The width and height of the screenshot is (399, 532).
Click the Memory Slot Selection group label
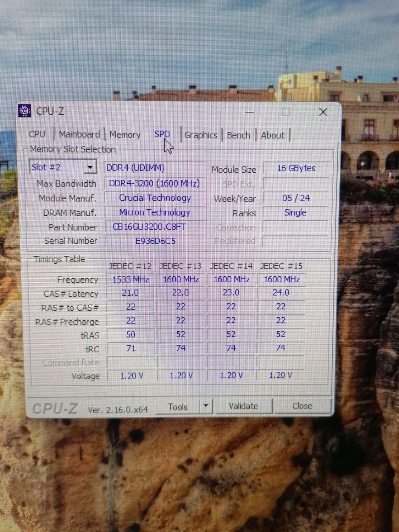pyautogui.click(x=73, y=149)
